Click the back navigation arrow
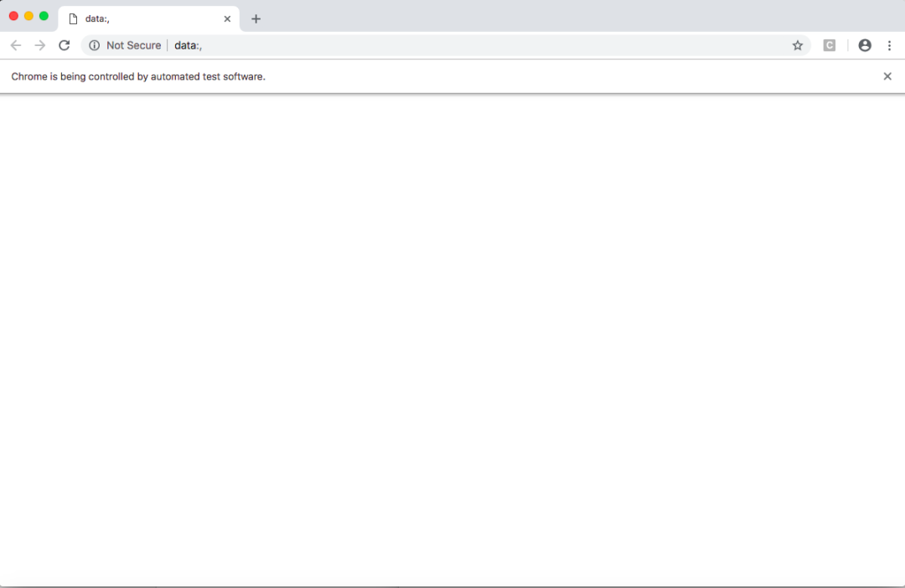The image size is (905, 588). [x=16, y=45]
